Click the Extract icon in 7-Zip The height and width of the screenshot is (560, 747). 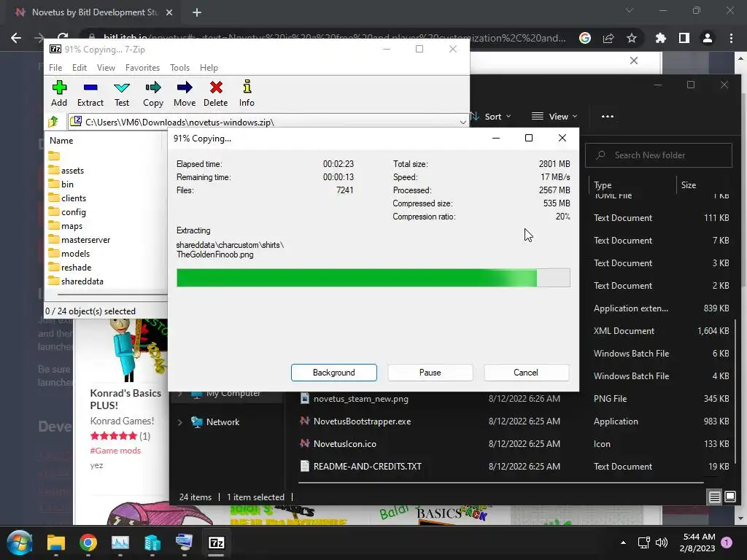tap(90, 93)
